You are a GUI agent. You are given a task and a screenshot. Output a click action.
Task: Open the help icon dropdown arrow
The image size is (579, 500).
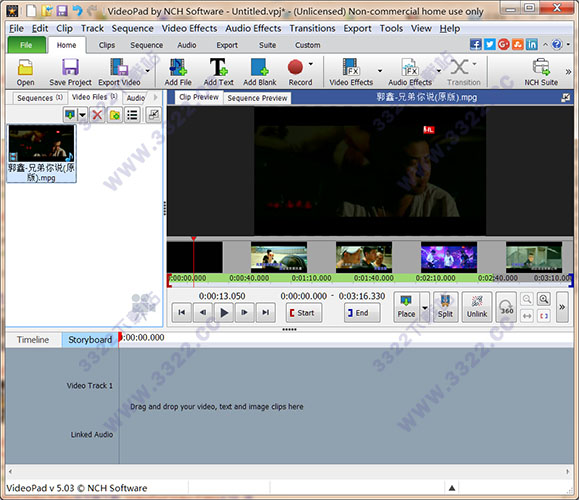point(568,45)
